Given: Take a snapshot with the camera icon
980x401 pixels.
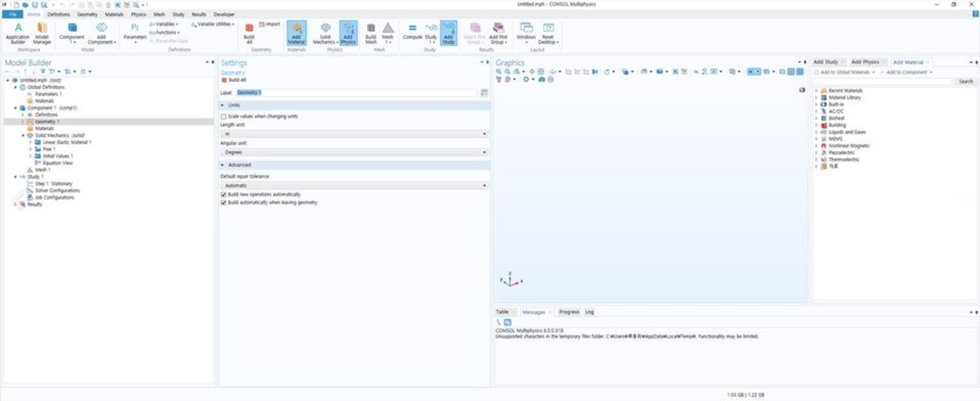Looking at the screenshot, I should (x=541, y=79).
